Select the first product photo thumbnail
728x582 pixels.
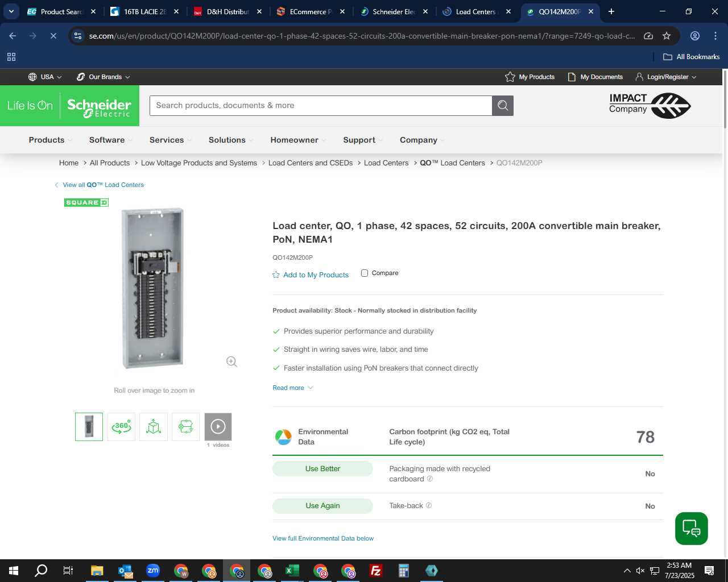pos(89,427)
